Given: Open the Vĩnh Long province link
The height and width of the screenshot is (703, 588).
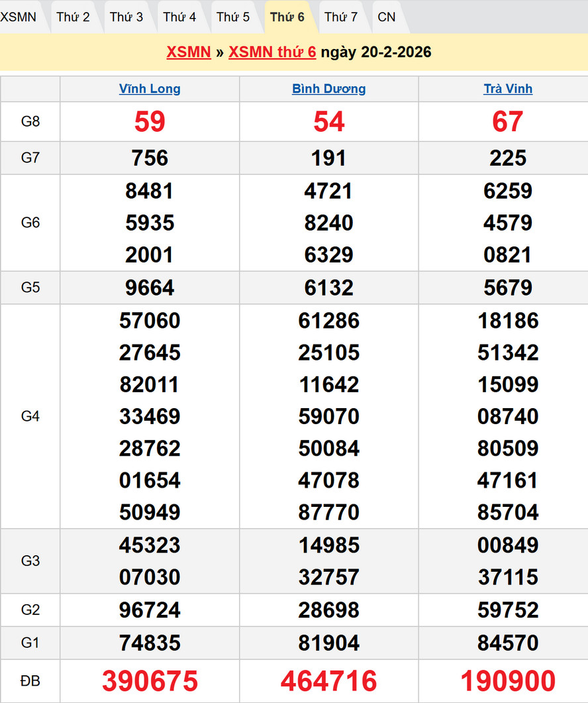Looking at the screenshot, I should coord(150,89).
